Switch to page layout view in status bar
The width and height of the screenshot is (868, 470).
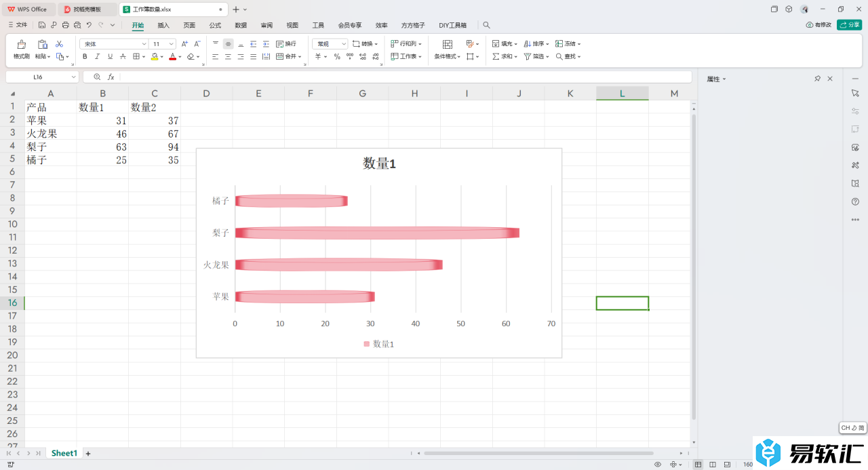pyautogui.click(x=713, y=465)
